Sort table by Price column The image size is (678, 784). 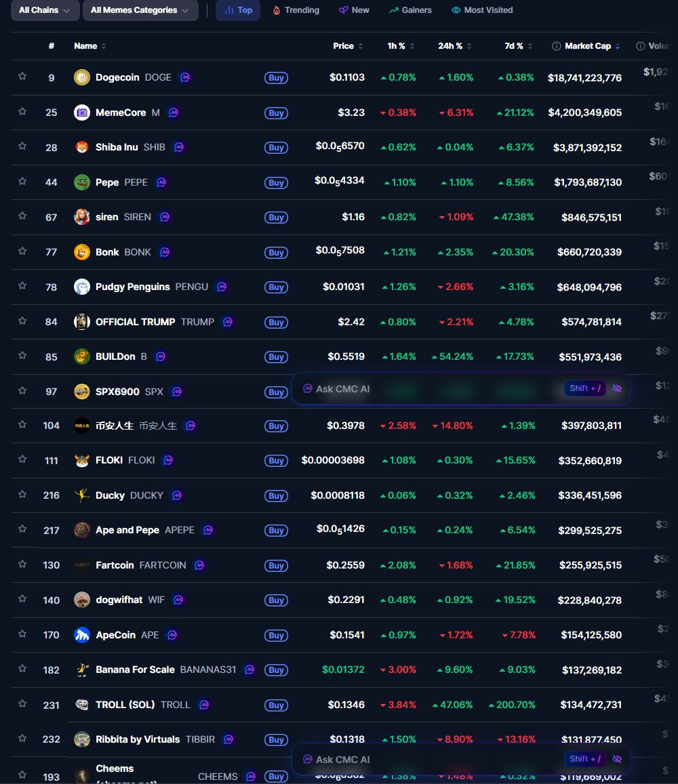point(348,46)
